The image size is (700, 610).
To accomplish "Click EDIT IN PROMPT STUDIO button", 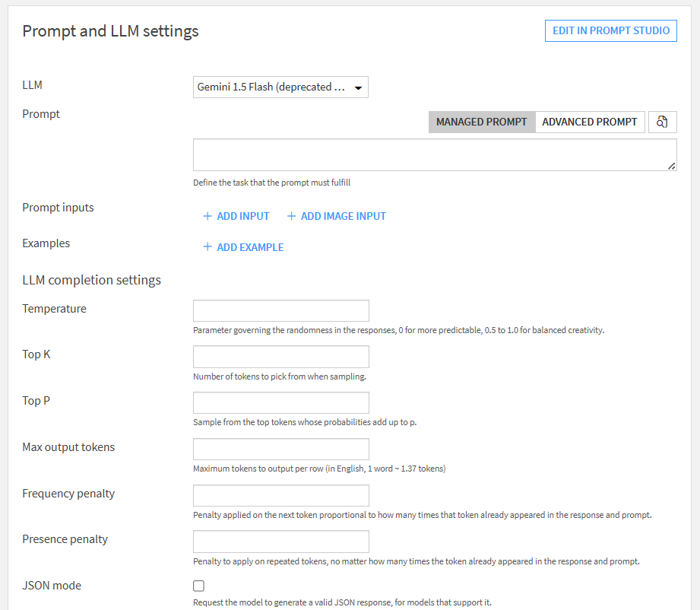I will pos(611,31).
